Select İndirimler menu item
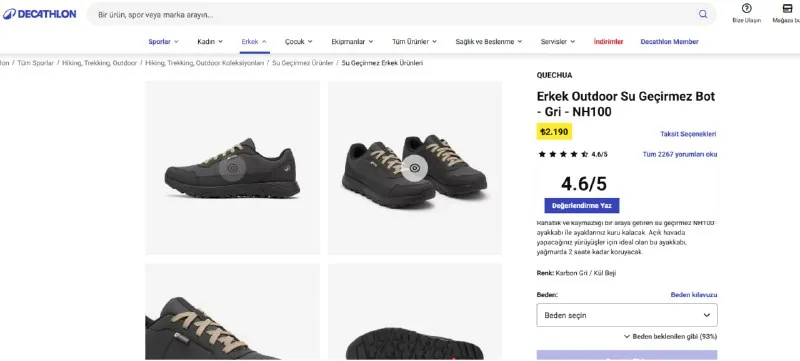Screen dimensions: 800x361 608,42
